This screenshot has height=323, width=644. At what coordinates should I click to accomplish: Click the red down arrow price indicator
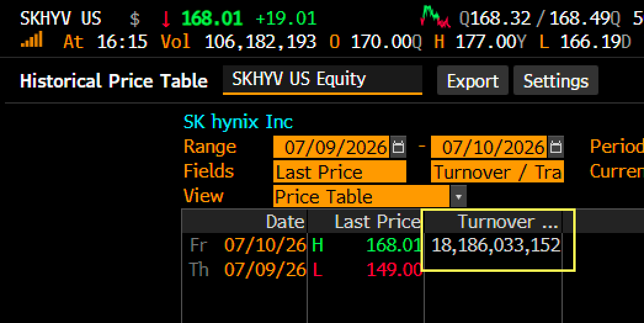pos(166,19)
